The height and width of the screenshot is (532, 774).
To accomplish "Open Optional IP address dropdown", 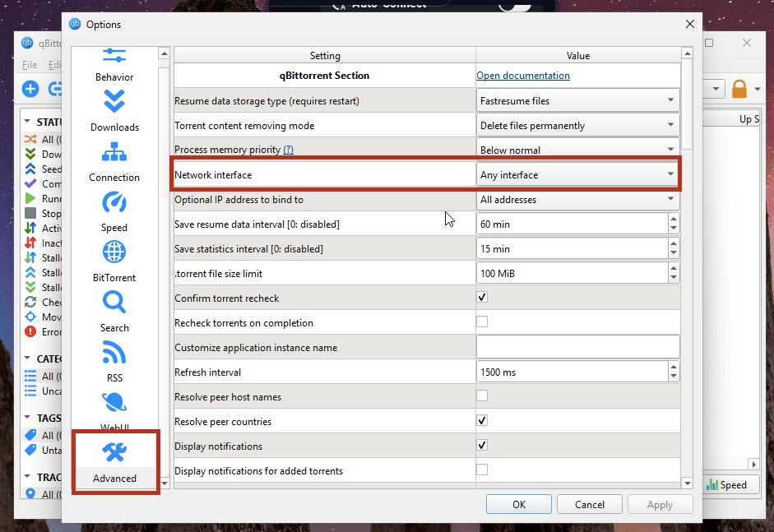I will pyautogui.click(x=577, y=199).
